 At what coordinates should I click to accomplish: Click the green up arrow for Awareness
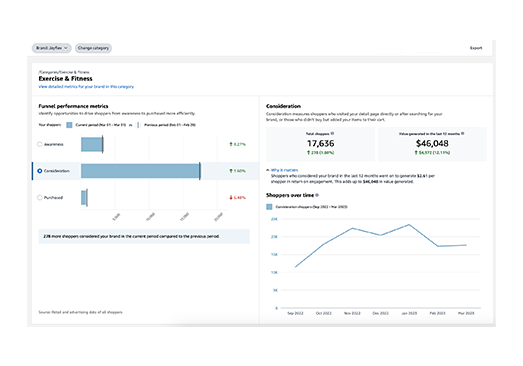[x=231, y=144]
